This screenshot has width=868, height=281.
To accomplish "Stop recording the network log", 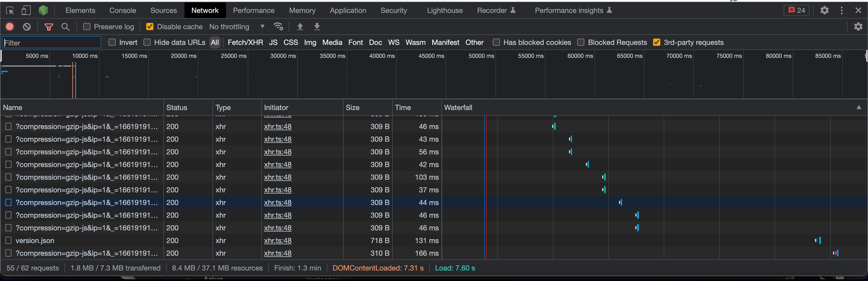I will [x=10, y=27].
